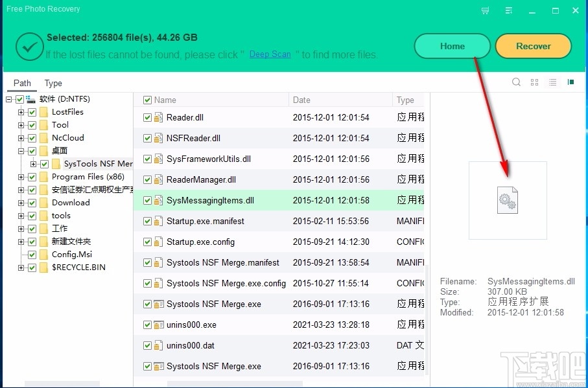Expand the Tool folder node
The image size is (588, 388).
click(x=21, y=125)
